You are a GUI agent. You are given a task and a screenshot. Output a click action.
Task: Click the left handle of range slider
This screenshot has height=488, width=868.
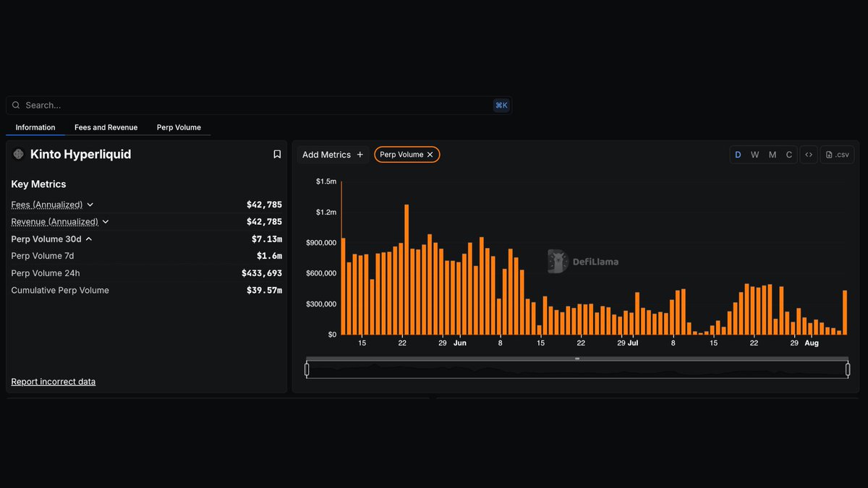pos(307,370)
